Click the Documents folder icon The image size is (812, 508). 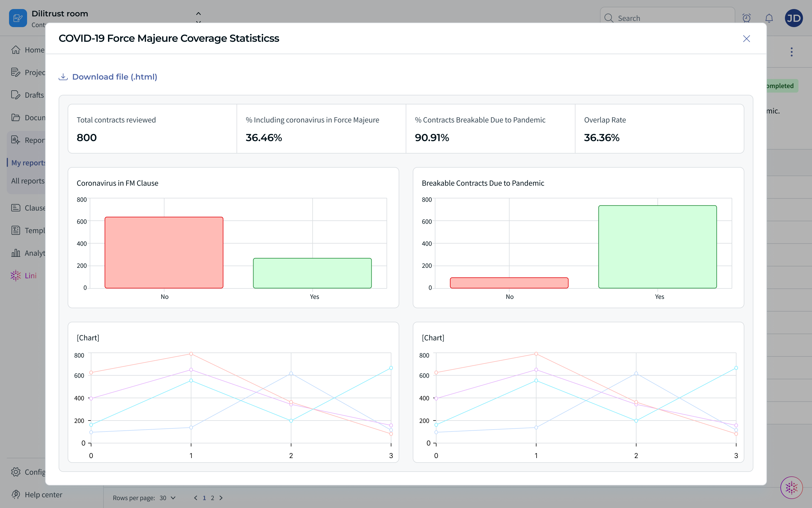(x=16, y=117)
